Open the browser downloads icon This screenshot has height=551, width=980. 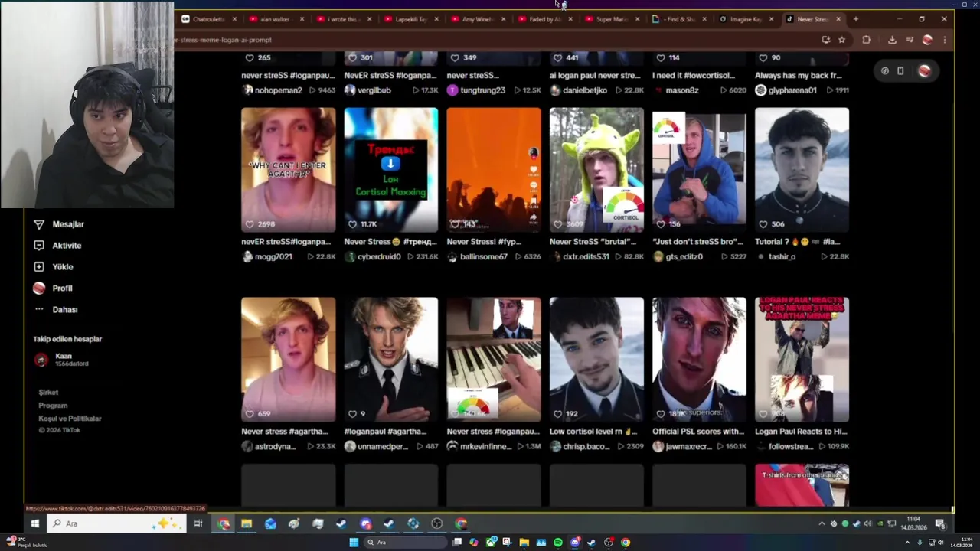[892, 40]
